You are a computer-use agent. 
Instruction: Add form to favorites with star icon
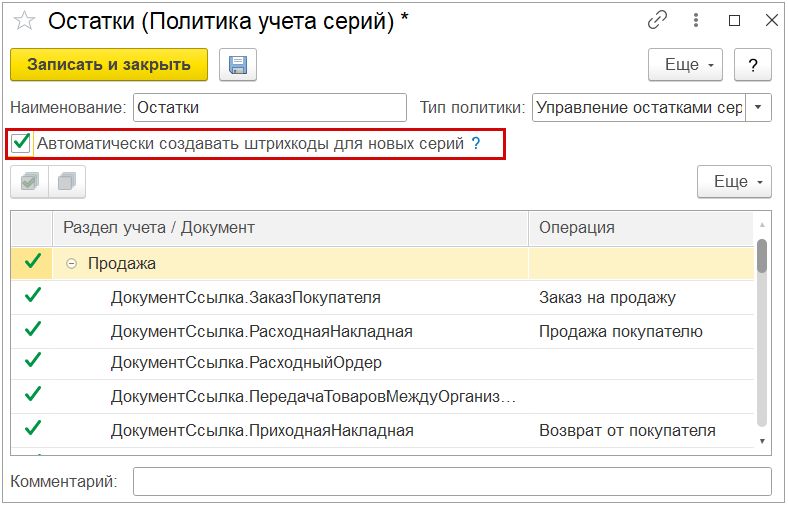coord(24,20)
